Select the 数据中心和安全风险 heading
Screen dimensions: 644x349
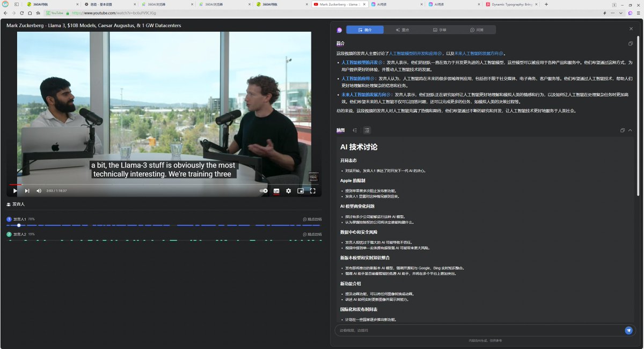pyautogui.click(x=358, y=232)
